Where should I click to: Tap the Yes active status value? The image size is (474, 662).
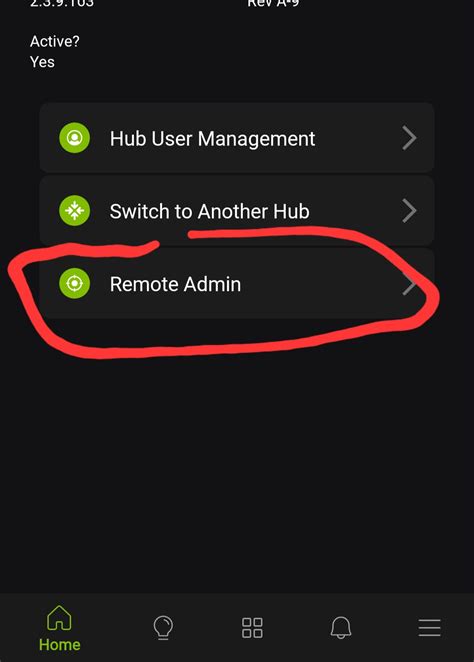pyautogui.click(x=42, y=62)
